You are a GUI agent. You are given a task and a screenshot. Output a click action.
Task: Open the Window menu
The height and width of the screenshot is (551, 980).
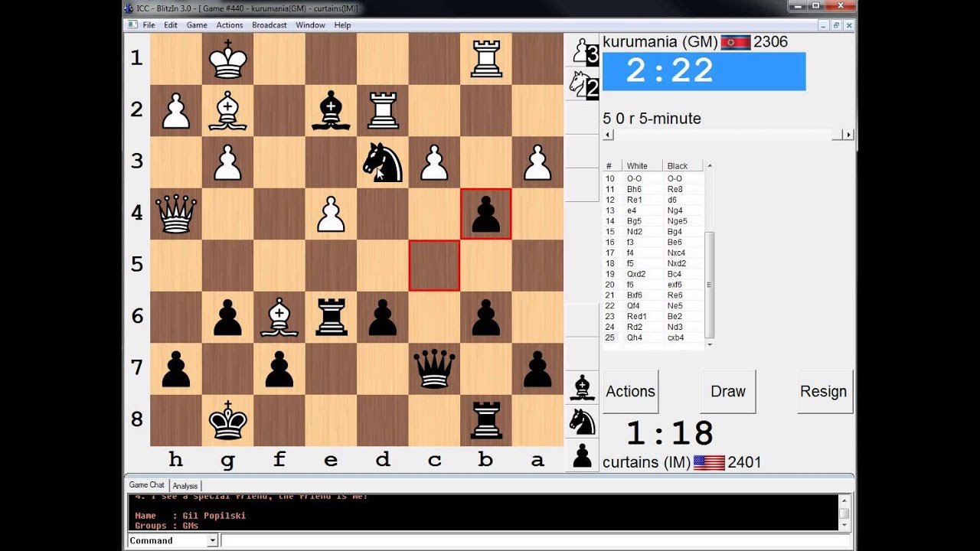click(x=310, y=25)
